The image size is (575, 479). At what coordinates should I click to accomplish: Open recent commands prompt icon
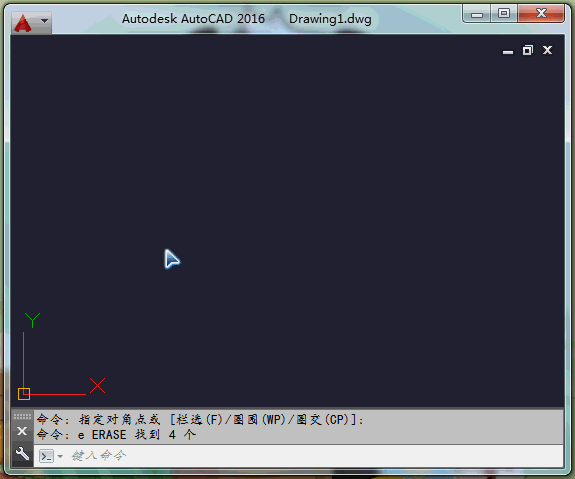(x=46, y=456)
